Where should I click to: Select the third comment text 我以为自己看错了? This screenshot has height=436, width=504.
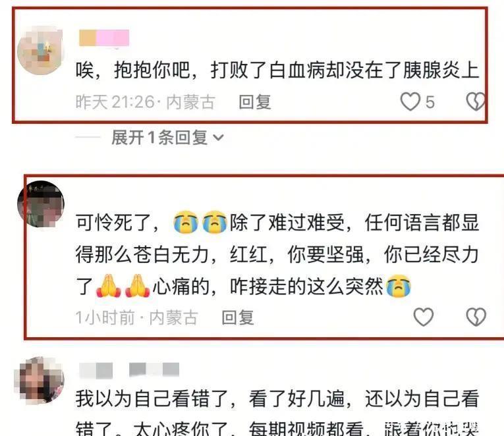(x=152, y=398)
